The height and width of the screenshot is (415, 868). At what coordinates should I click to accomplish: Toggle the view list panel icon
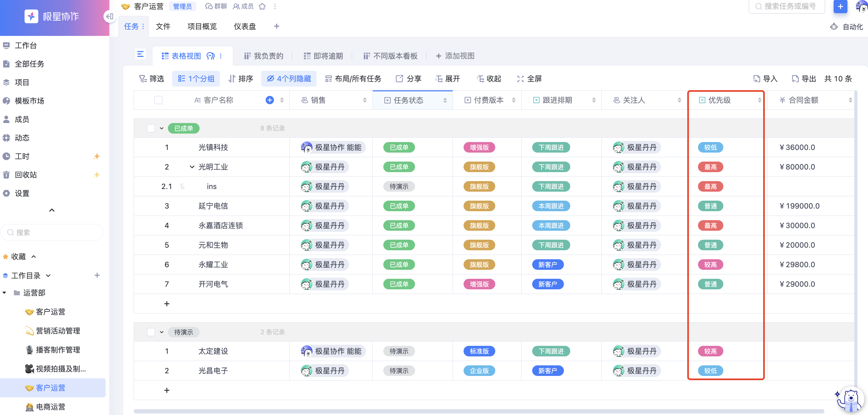tap(140, 54)
